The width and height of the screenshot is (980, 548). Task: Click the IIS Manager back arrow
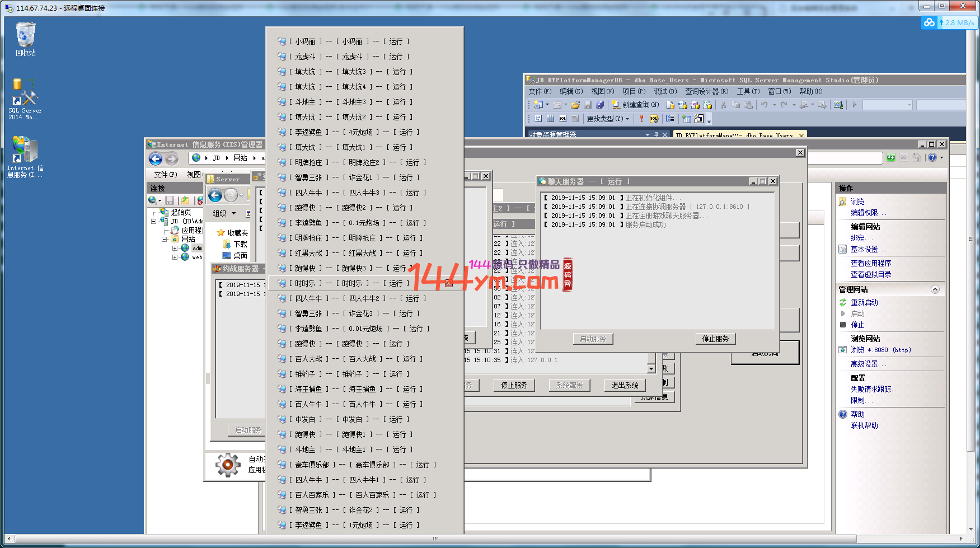pos(156,159)
